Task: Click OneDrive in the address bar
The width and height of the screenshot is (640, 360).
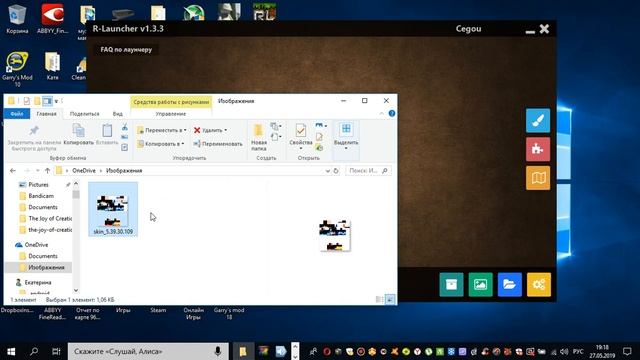Action: tap(84, 171)
